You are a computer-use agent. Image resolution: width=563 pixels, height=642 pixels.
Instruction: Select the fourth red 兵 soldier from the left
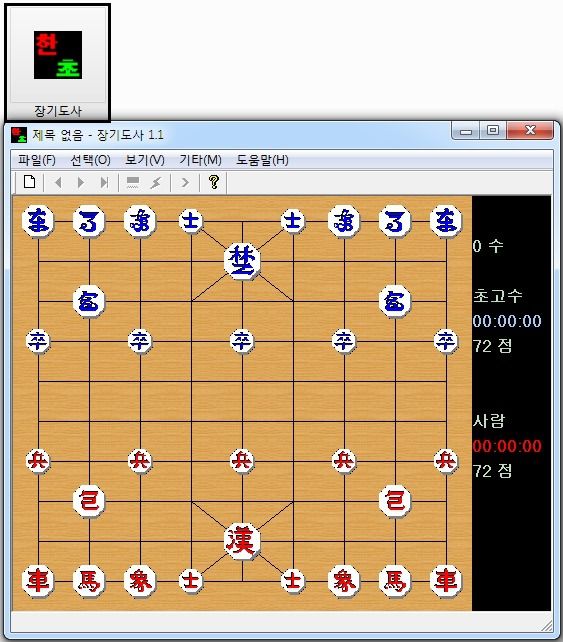pos(344,461)
